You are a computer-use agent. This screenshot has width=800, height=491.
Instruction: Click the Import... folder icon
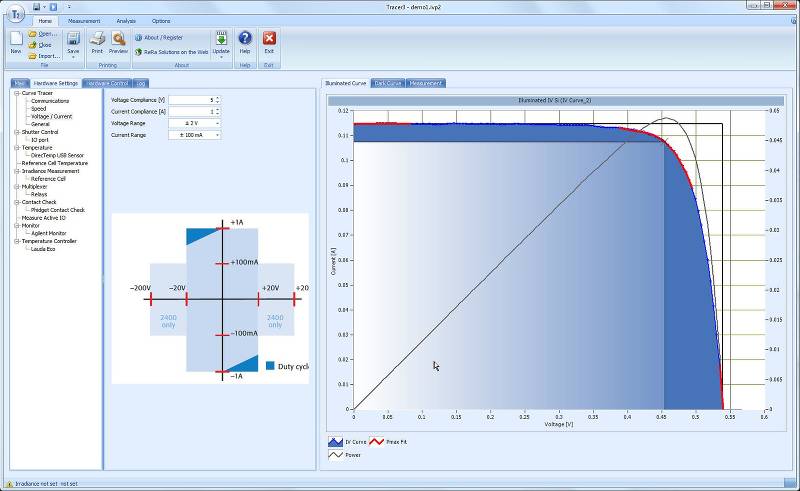32,56
